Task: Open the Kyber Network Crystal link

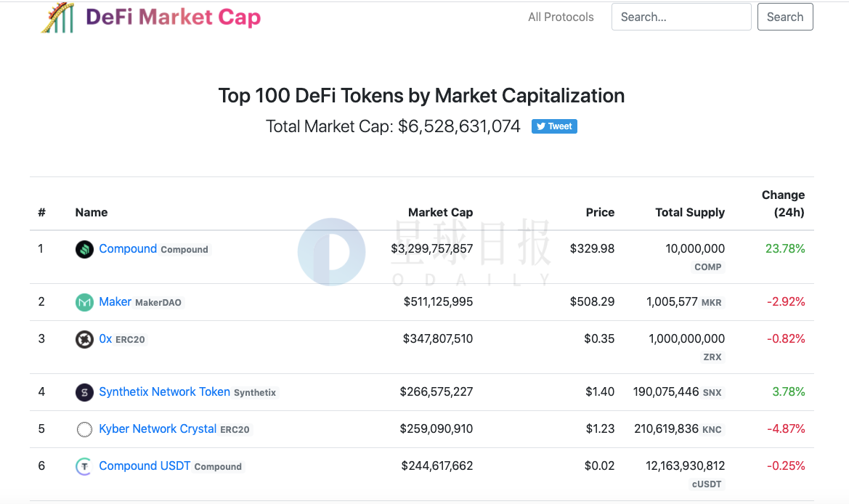Action: [158, 428]
